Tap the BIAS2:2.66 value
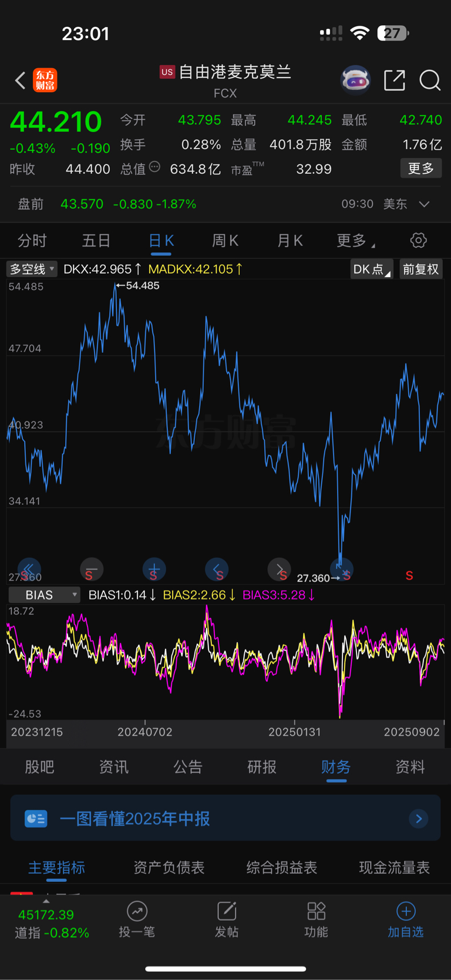451x980 pixels. (x=199, y=595)
